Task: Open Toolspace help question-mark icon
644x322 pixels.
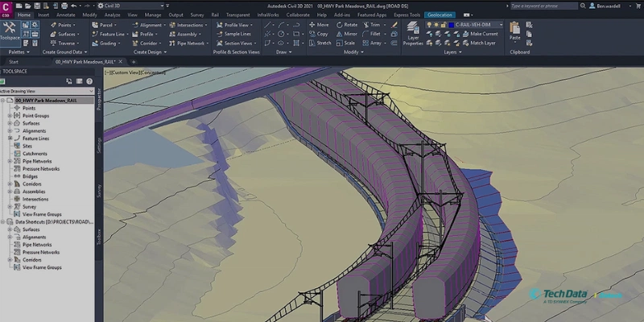Action: coord(89,81)
